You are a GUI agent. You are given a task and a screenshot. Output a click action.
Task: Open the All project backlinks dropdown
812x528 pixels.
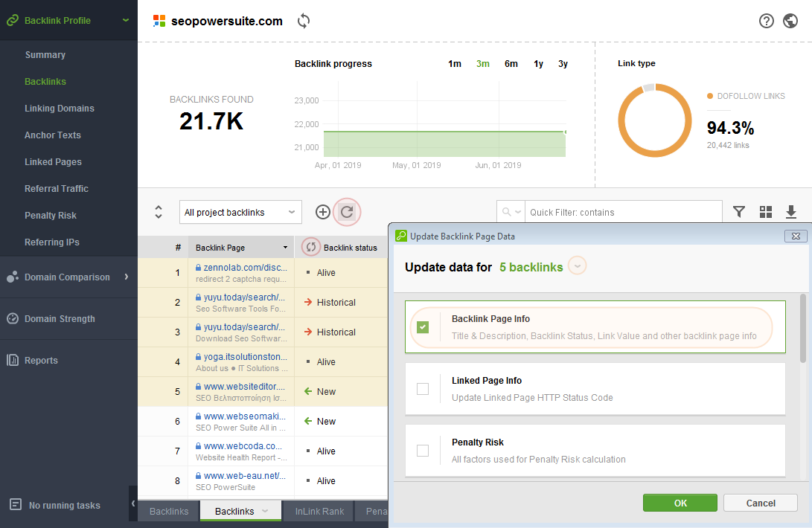point(240,212)
